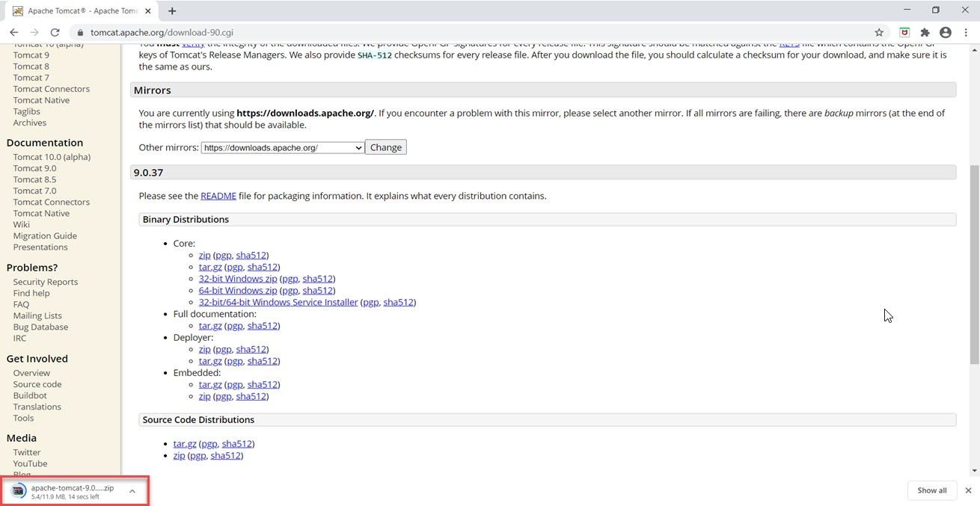Download the 32-bit Windows zip
The width and height of the screenshot is (980, 506).
point(238,279)
